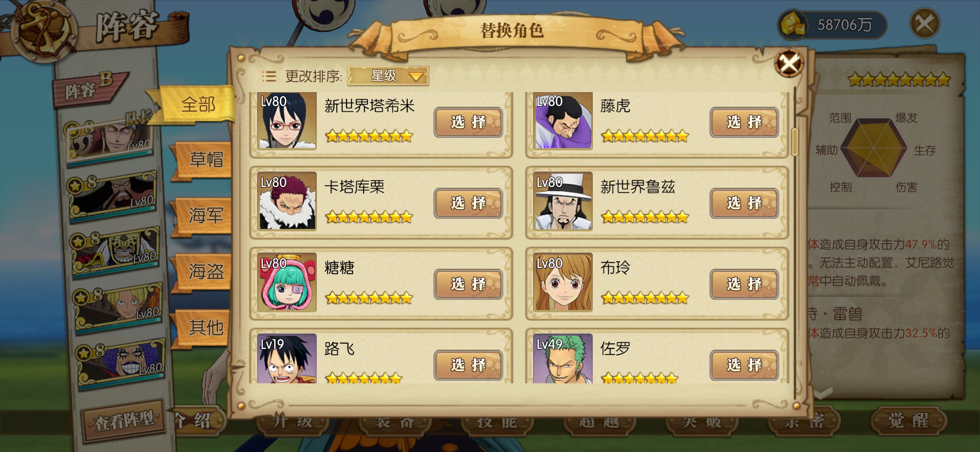
Task: Click 布玲 character avatar
Action: pyautogui.click(x=563, y=282)
